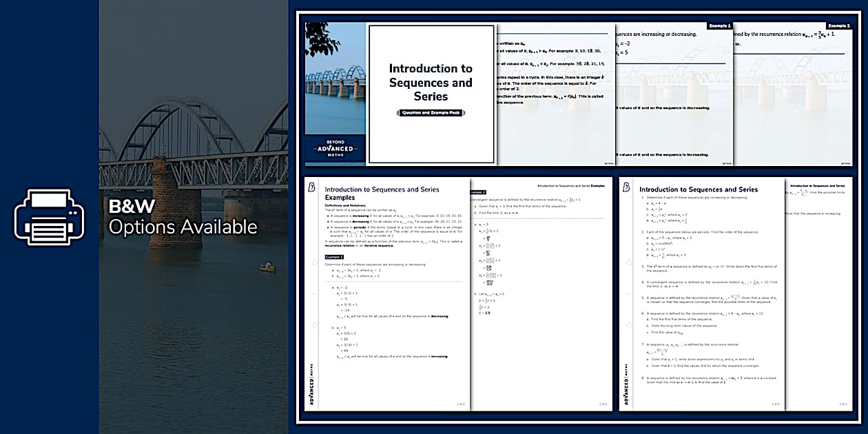
Task: Click the B logo on the Examples worksheet
Action: (x=312, y=187)
